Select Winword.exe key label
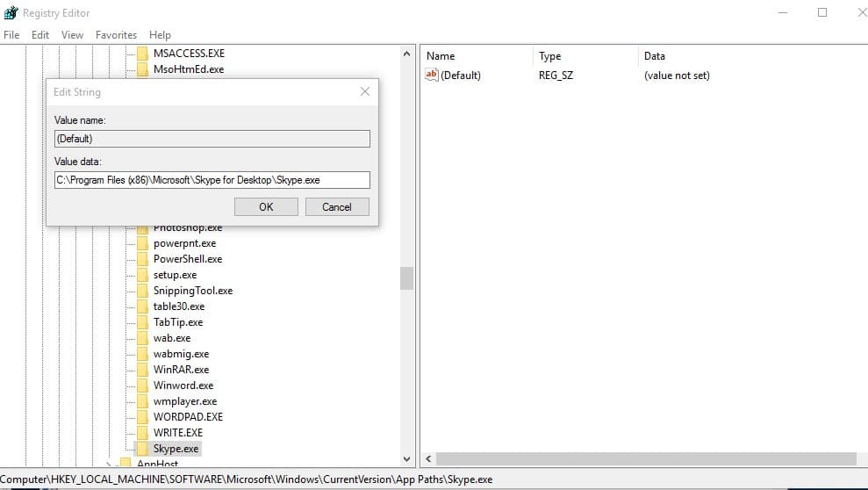This screenshot has width=868, height=490. coord(183,386)
